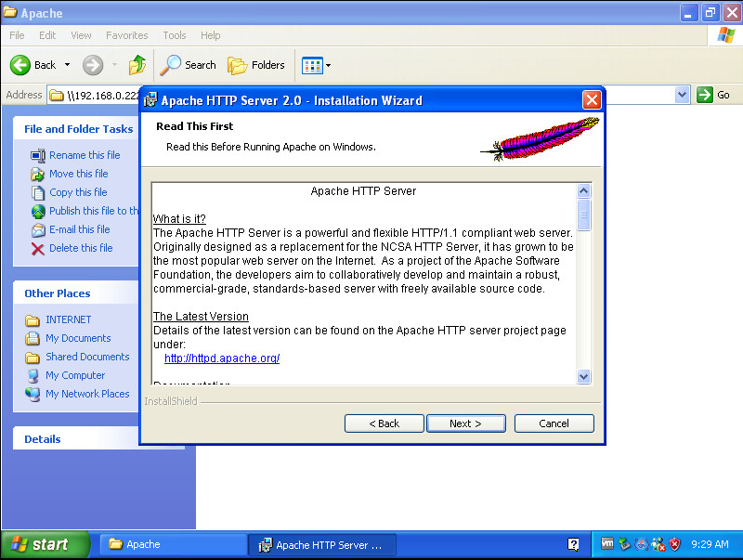Switch to Apache folder taskbar button
The width and height of the screenshot is (743, 560).
(x=173, y=544)
